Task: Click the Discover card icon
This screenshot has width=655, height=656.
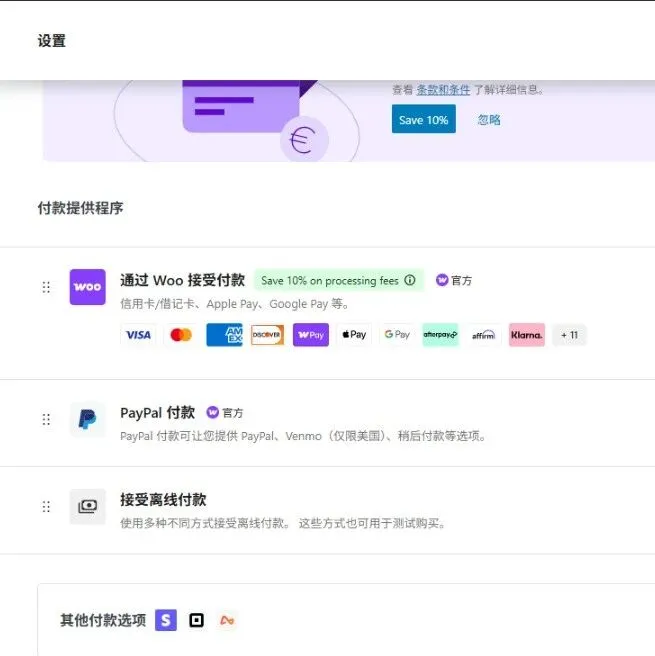Action: coord(267,335)
